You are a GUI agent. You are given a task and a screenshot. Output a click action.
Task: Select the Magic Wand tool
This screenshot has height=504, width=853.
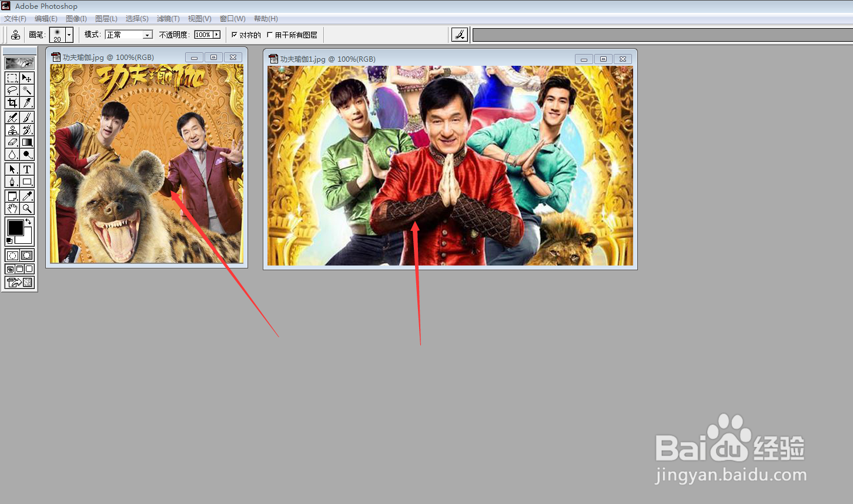point(27,90)
